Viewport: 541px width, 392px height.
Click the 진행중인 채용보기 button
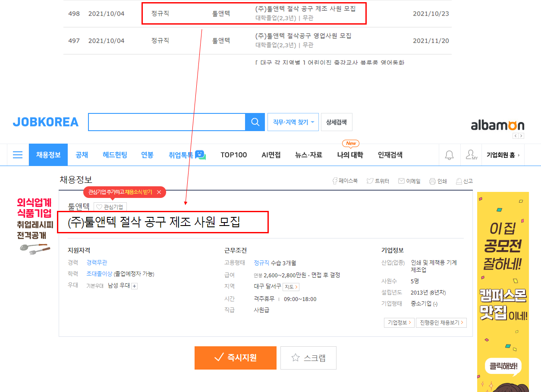(441, 323)
